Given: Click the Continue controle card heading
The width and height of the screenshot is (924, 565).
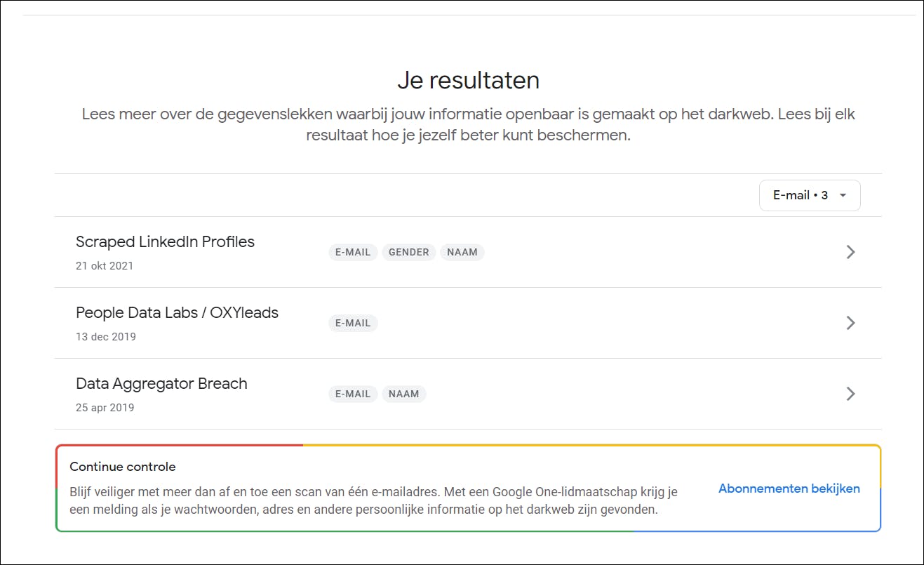Looking at the screenshot, I should point(123,467).
